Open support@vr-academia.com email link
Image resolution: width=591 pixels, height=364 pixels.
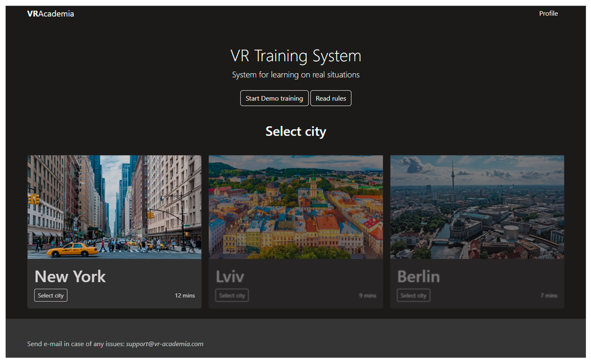pyautogui.click(x=164, y=344)
